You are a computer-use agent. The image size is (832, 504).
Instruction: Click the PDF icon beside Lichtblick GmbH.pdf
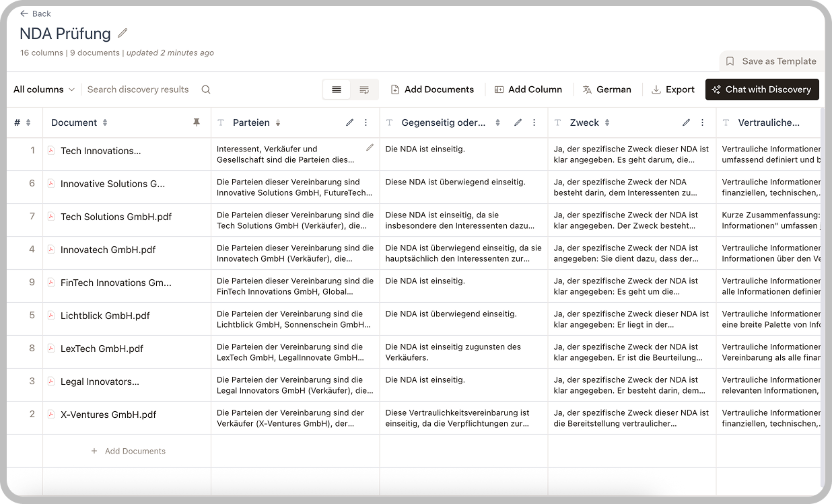point(52,316)
